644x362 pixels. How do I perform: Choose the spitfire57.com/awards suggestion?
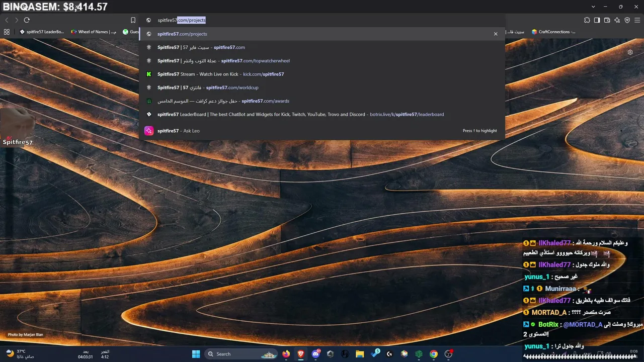coord(322,101)
